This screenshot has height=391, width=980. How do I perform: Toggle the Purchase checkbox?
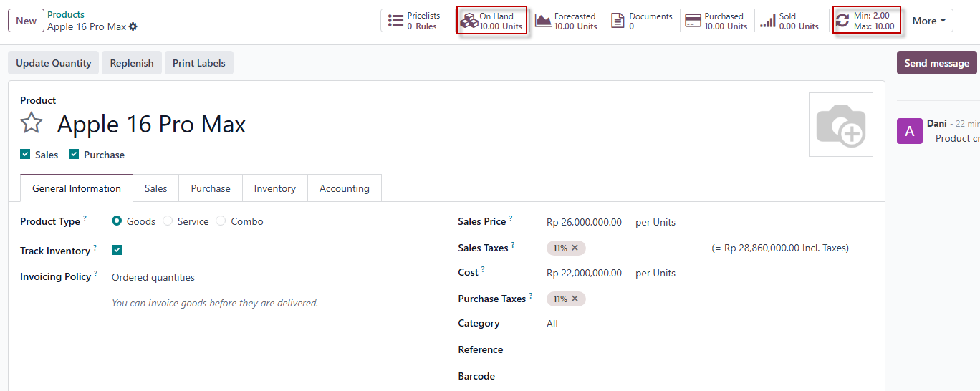(74, 154)
